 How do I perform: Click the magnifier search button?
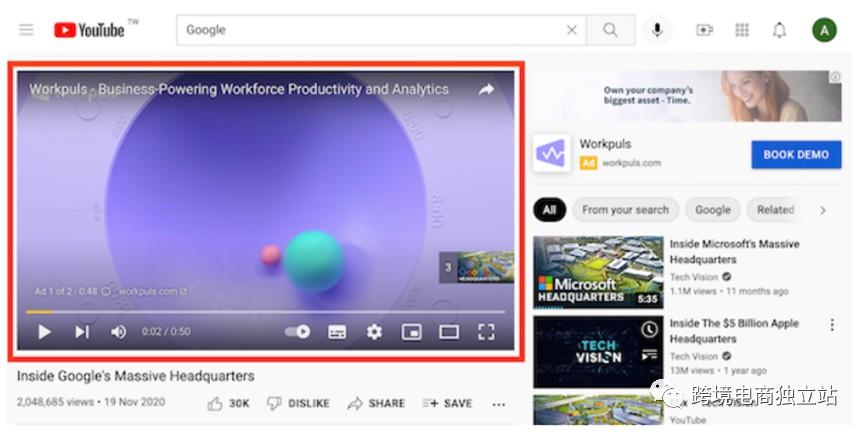(610, 30)
